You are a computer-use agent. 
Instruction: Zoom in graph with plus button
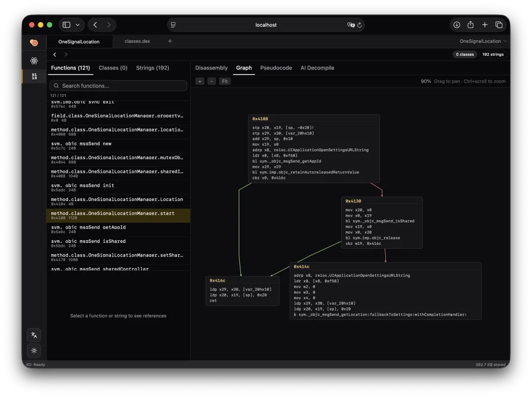(x=200, y=81)
